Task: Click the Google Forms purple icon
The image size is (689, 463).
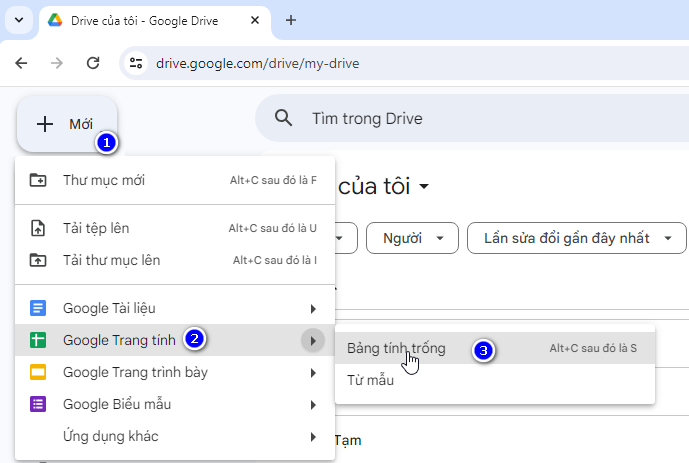Action: (38, 404)
